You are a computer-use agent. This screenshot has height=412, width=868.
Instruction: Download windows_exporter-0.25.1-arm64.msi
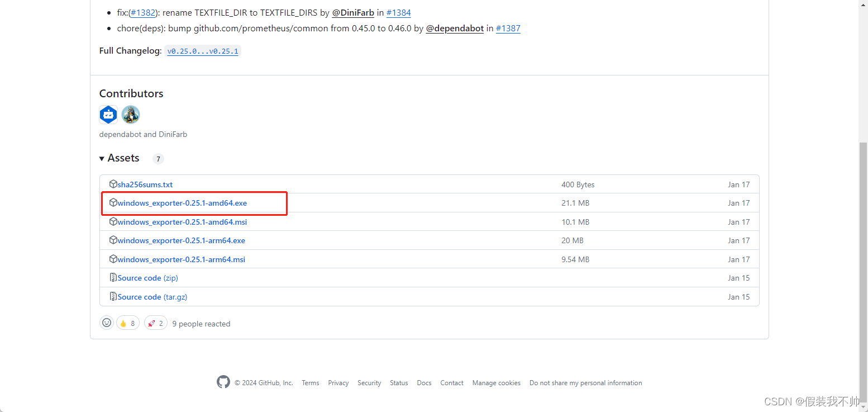pyautogui.click(x=182, y=259)
